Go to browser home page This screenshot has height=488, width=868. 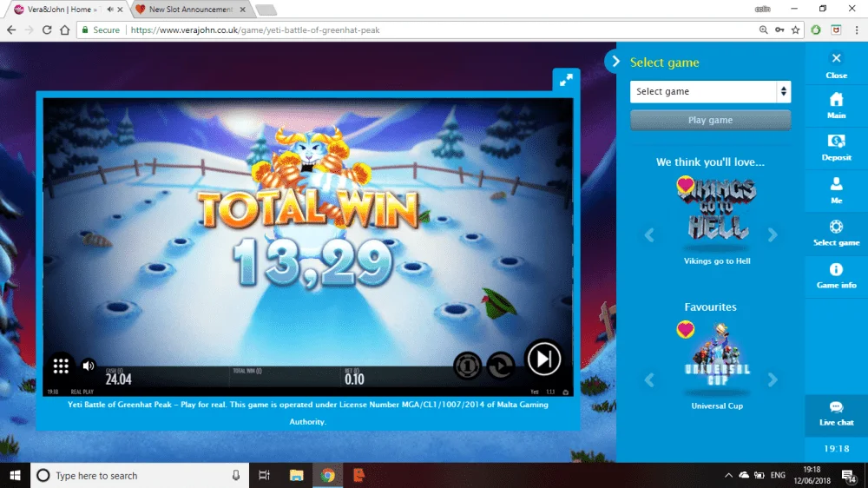point(65,30)
